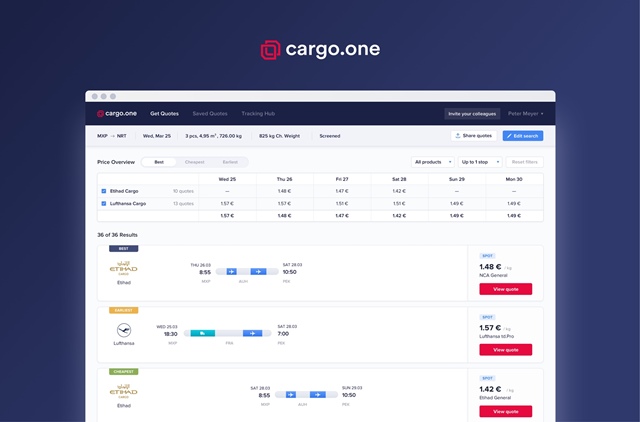Screen dimensions: 640x422
Task: Open the Up to 1 stop dropdown
Action: point(480,161)
